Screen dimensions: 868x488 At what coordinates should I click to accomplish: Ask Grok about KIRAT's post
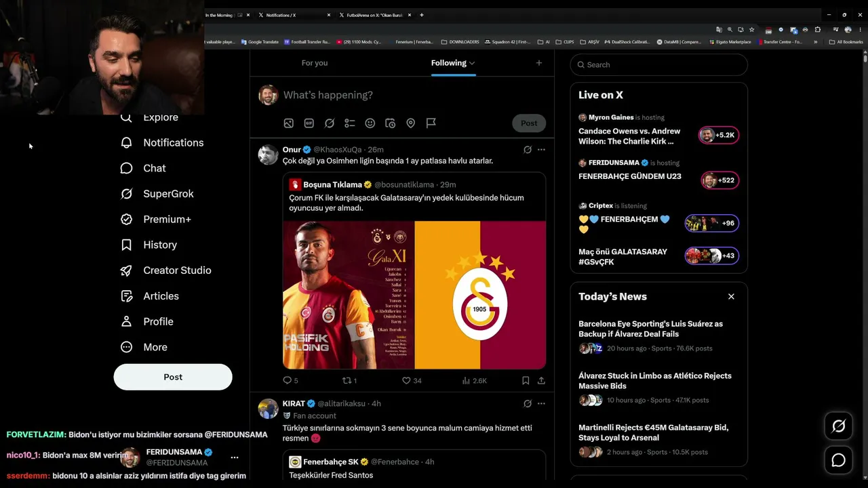[x=528, y=404]
